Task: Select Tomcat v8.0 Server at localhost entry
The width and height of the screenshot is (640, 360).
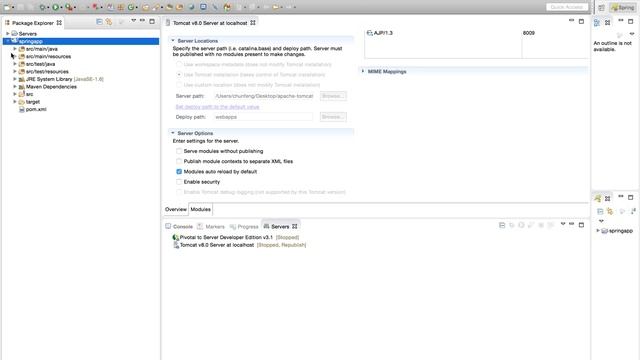Action: [x=239, y=245]
